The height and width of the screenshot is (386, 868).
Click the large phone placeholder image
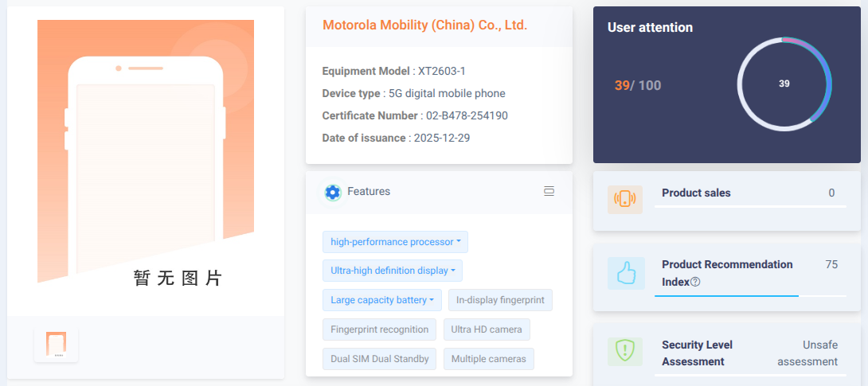click(146, 159)
